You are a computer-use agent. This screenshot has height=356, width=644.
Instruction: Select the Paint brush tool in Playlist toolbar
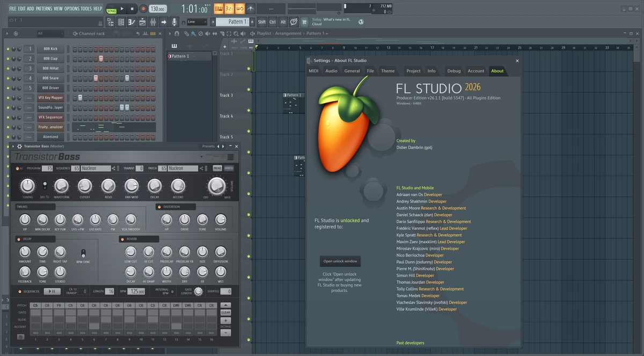click(x=193, y=33)
